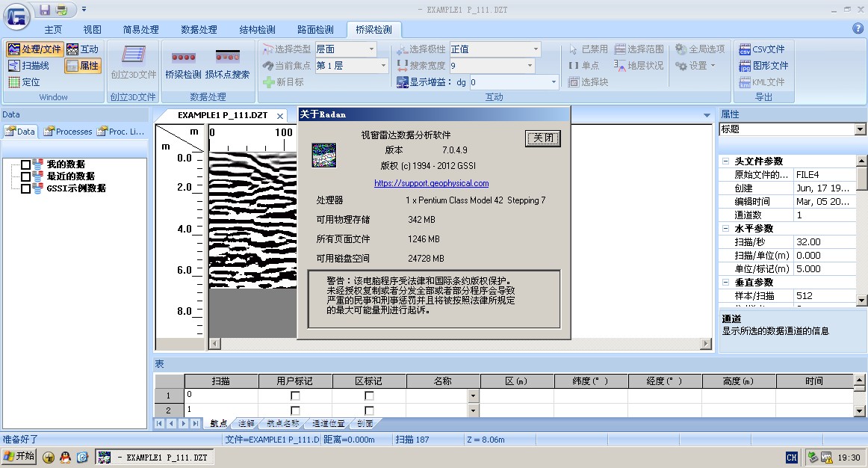The width and height of the screenshot is (868, 468).
Task: Toggle the 属性 panel button
Action: coord(82,66)
